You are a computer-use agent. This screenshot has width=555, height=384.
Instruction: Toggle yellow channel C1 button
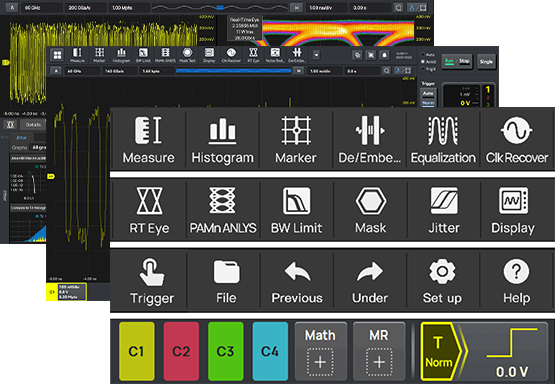click(137, 351)
